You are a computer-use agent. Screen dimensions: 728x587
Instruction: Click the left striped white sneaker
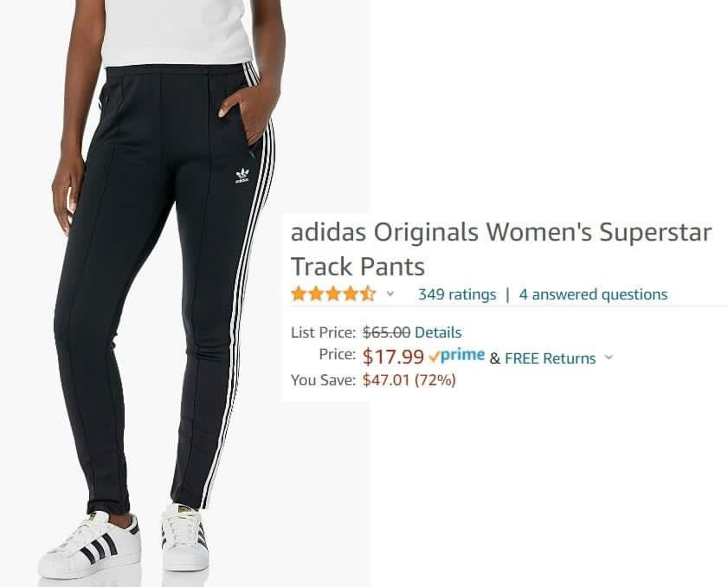[x=90, y=545]
